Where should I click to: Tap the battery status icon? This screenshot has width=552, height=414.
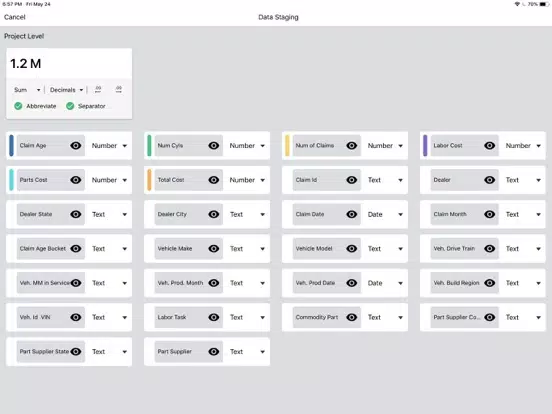click(x=544, y=4)
